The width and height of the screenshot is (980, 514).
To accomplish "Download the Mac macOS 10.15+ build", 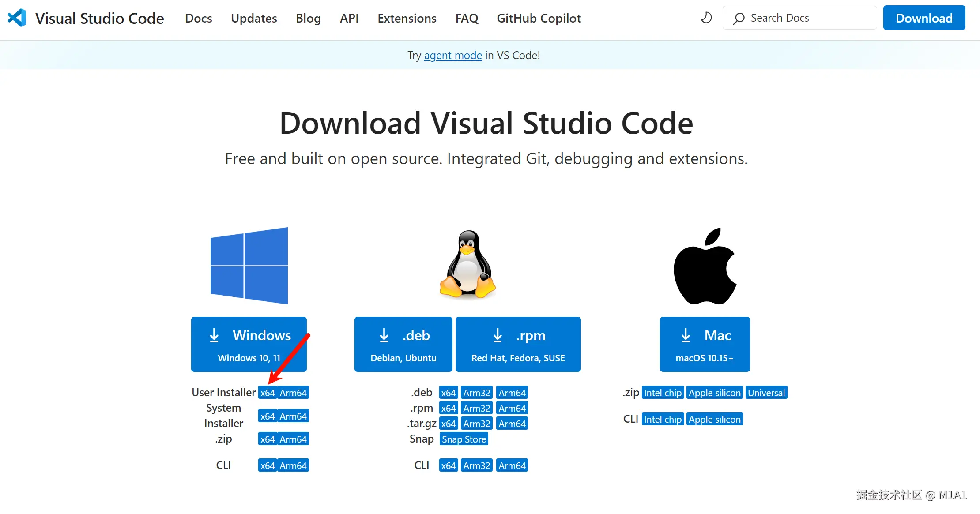I will click(705, 344).
